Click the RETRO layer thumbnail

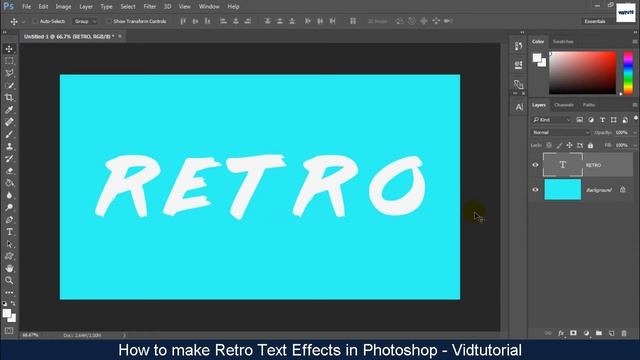tap(562, 165)
